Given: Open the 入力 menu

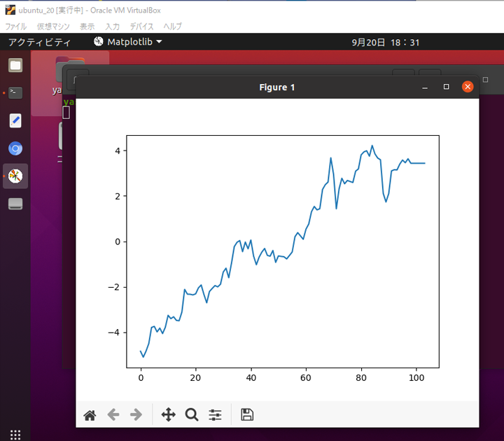Looking at the screenshot, I should pos(112,27).
